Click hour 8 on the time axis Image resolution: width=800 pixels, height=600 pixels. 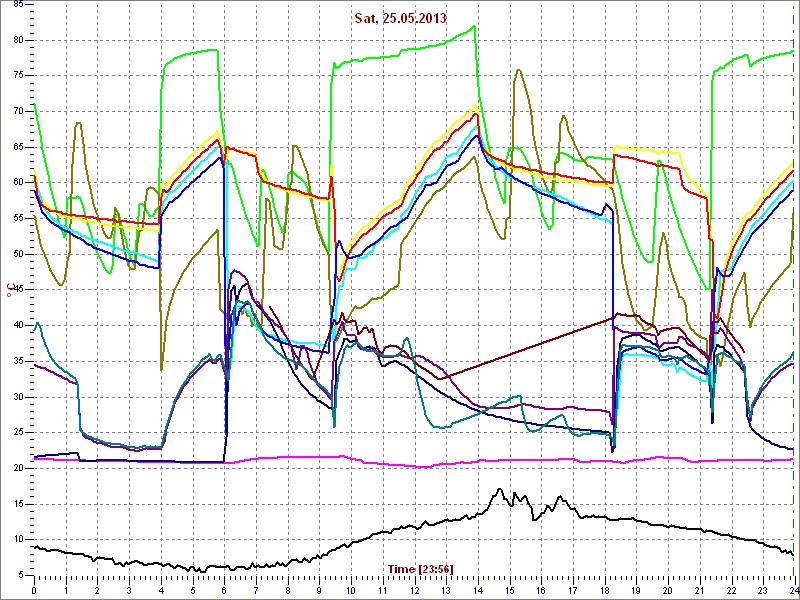pos(287,590)
